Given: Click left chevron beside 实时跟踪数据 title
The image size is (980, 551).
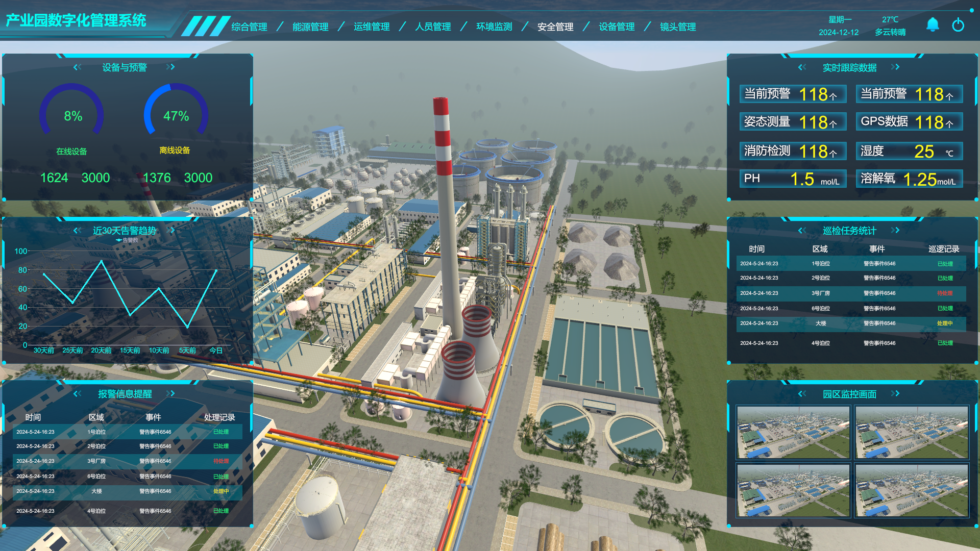Looking at the screenshot, I should [x=802, y=67].
